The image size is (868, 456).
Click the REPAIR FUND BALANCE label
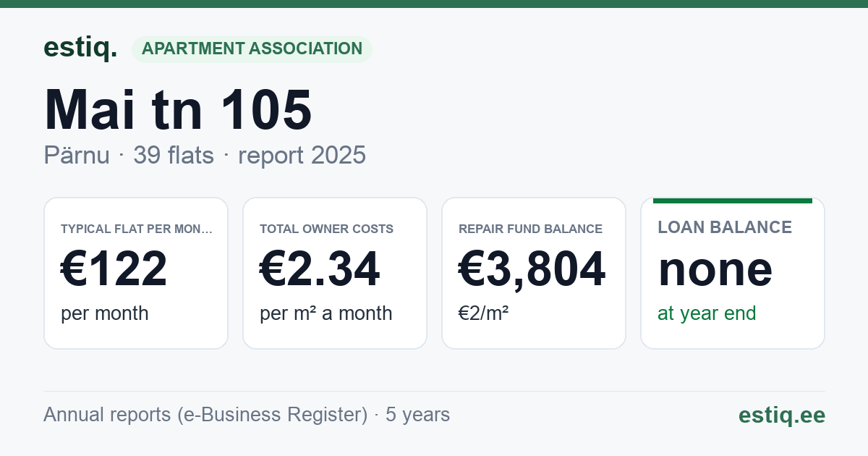pyautogui.click(x=531, y=229)
